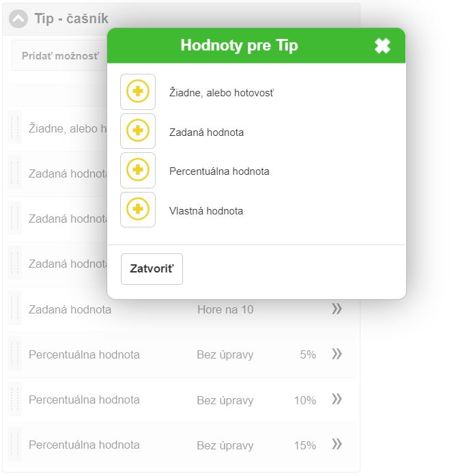Close the "Hodnoty pre Tip" dialog with the X
454x476 pixels.
(x=382, y=46)
